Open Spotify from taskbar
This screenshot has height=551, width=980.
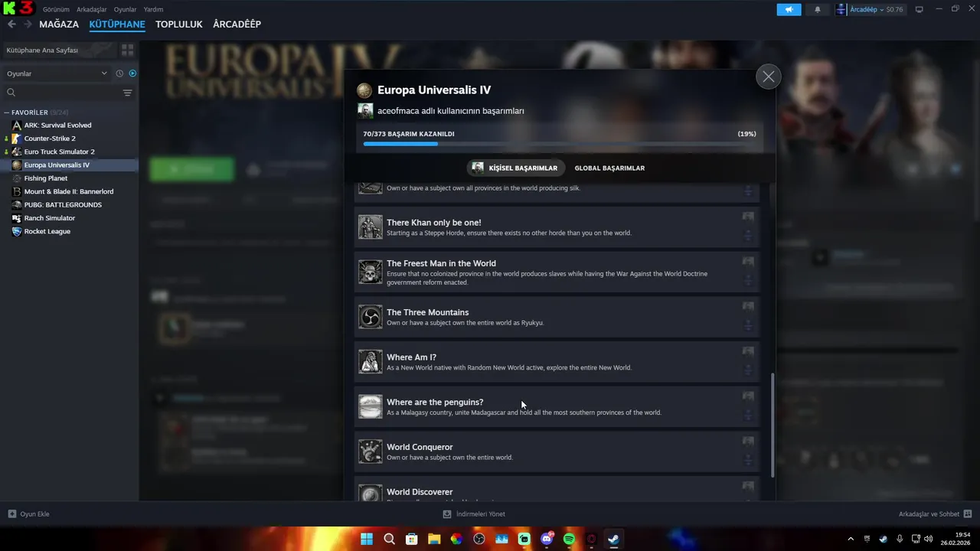(569, 539)
